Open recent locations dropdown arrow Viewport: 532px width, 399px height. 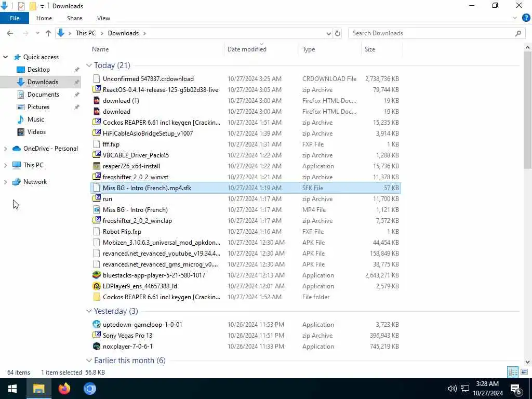(x=37, y=33)
